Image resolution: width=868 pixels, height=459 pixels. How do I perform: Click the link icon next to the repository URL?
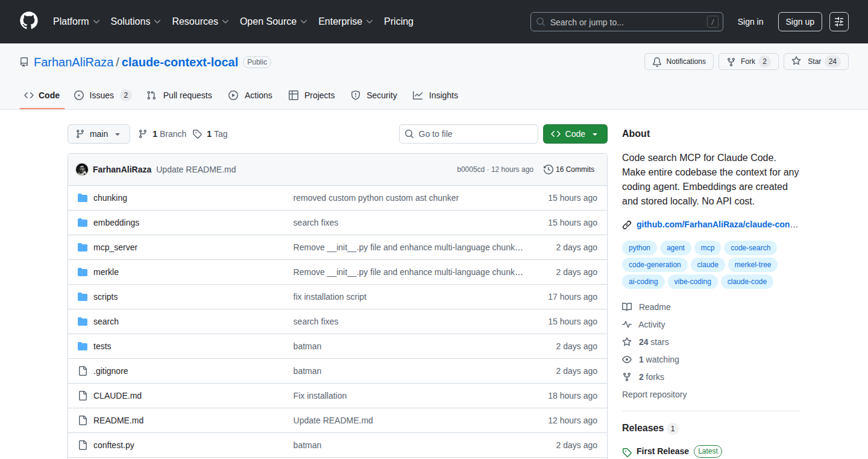pos(627,225)
